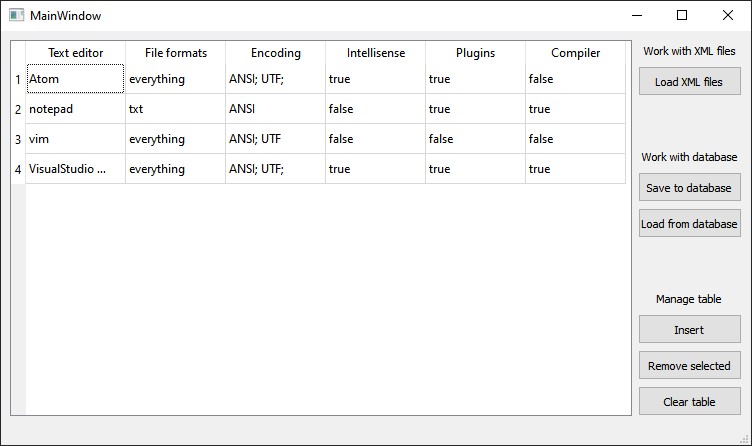Select the vim 'ANSI; UTF' encoding cell
Image resolution: width=752 pixels, height=446 pixels.
tap(275, 139)
